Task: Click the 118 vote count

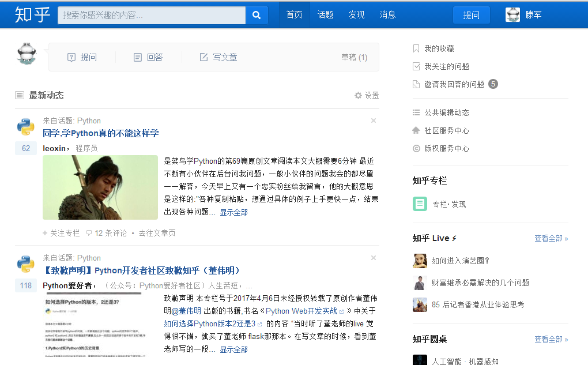Action: tap(26, 285)
